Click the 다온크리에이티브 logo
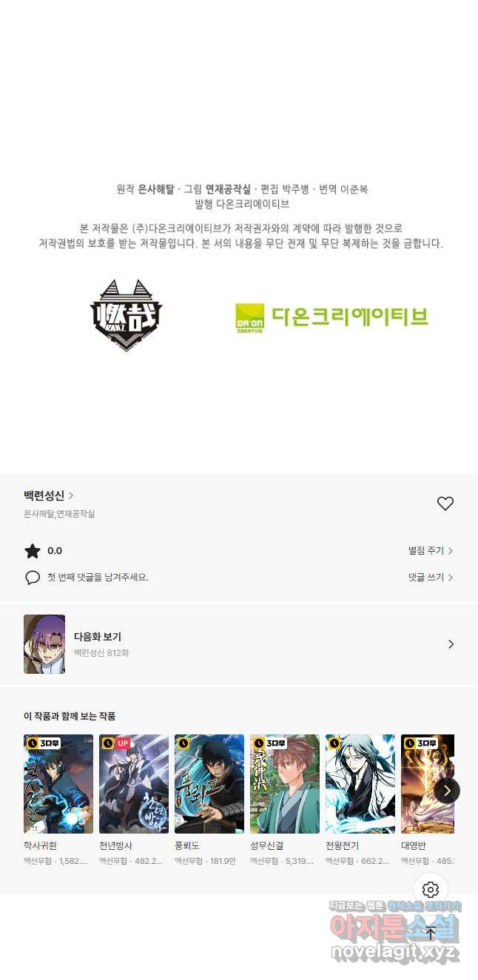The width and height of the screenshot is (478, 980). (x=331, y=318)
